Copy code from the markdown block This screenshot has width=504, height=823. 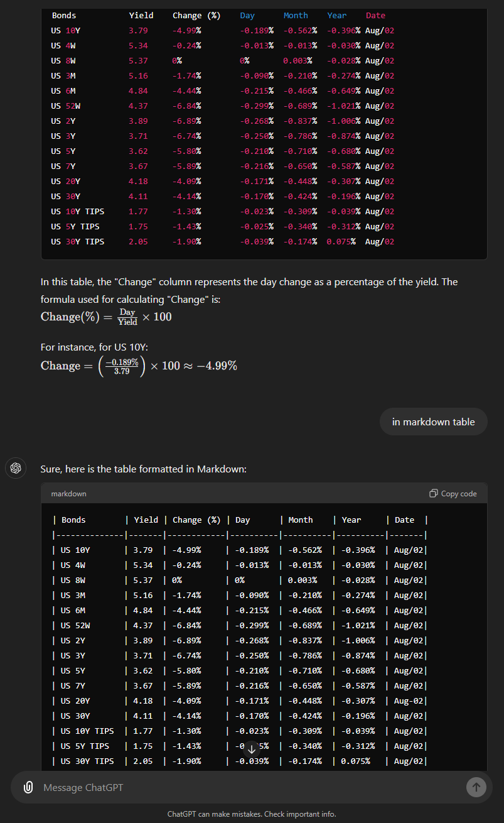[453, 493]
